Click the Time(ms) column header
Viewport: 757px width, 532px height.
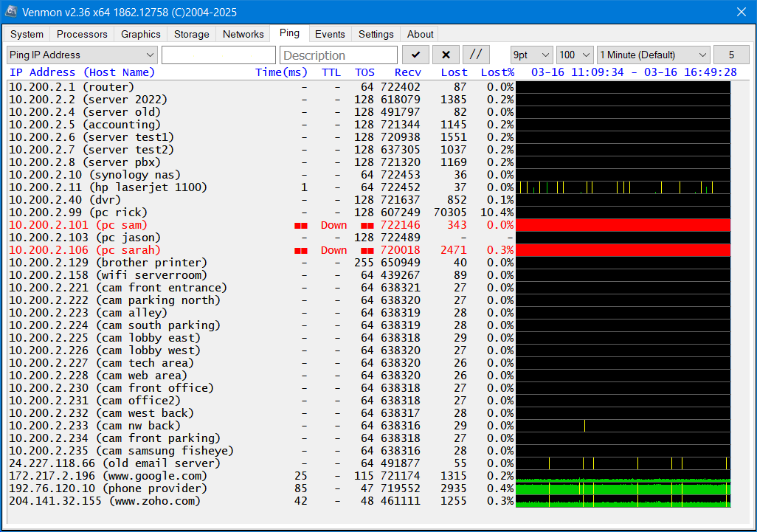tap(281, 72)
